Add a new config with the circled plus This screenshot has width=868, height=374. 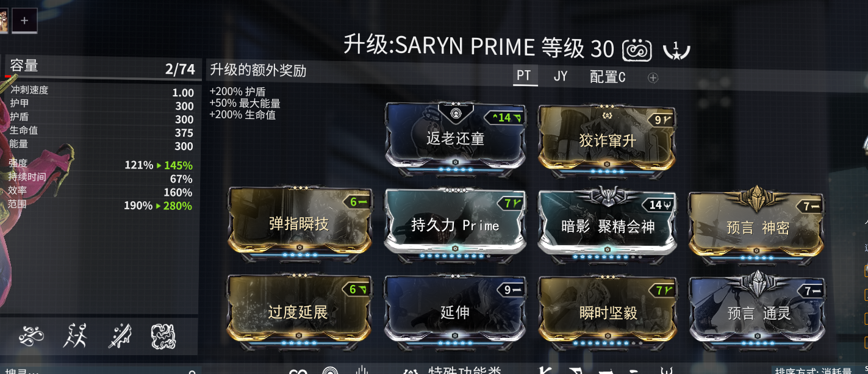point(653,78)
